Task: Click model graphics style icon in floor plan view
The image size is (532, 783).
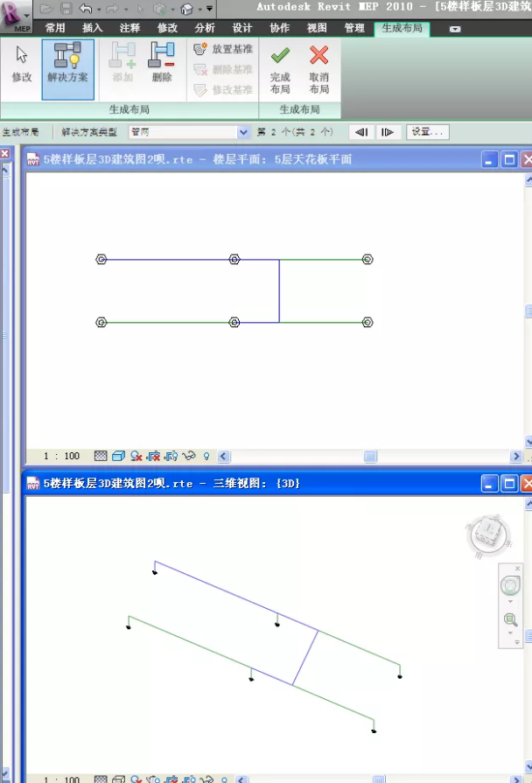Action: pyautogui.click(x=118, y=456)
